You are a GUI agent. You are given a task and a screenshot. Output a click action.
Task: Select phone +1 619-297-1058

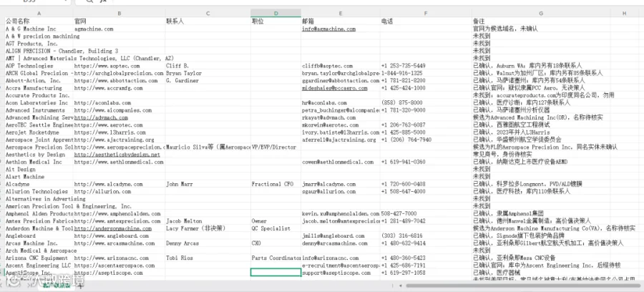click(426, 273)
